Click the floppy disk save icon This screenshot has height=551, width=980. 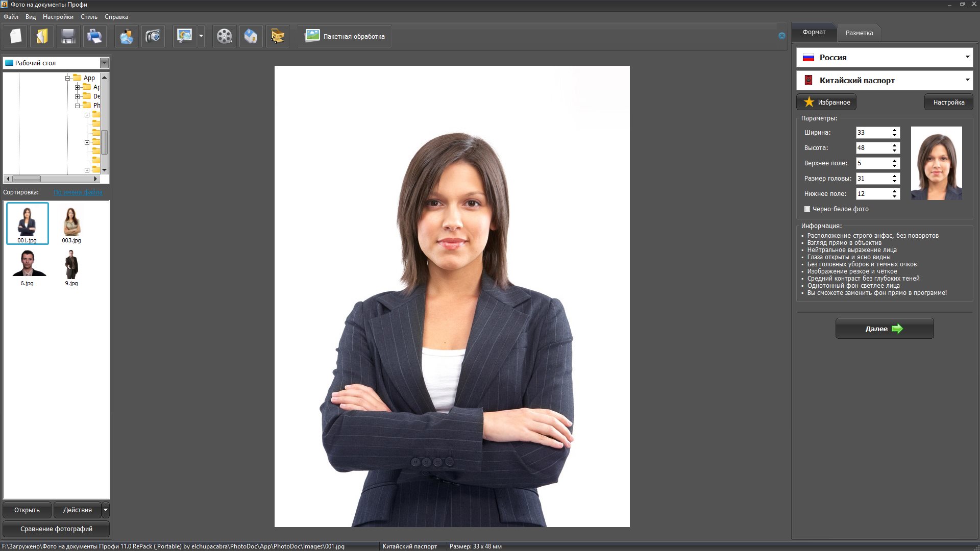(68, 36)
